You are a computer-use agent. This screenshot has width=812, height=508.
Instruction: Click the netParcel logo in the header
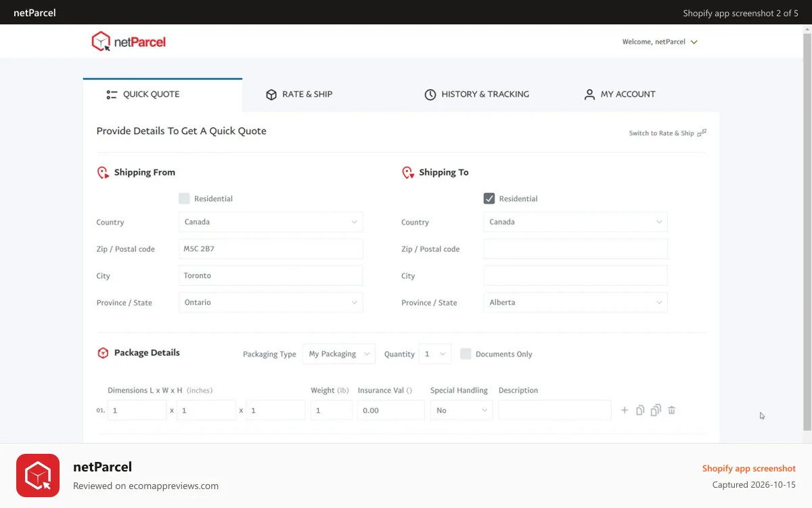[129, 42]
